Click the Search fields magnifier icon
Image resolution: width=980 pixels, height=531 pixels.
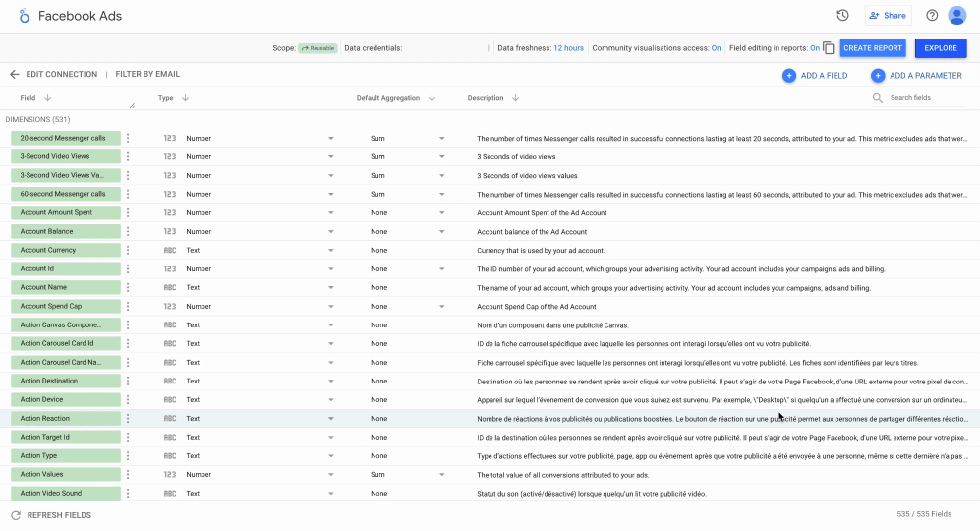(878, 98)
